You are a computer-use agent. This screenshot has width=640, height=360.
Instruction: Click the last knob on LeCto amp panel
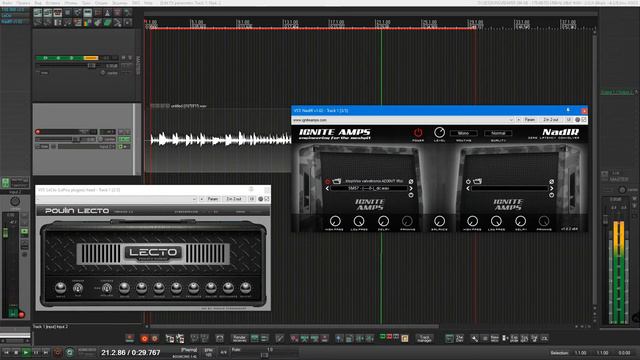coord(245,288)
